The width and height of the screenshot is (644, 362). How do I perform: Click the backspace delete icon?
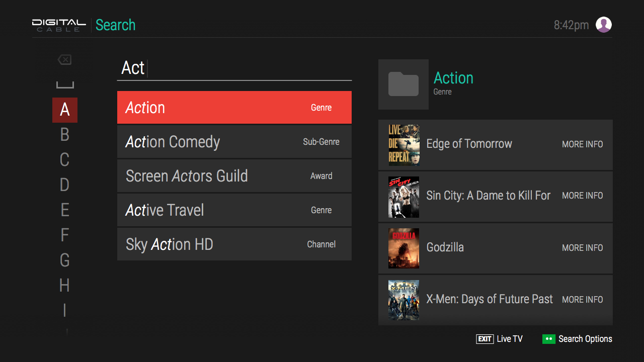64,60
